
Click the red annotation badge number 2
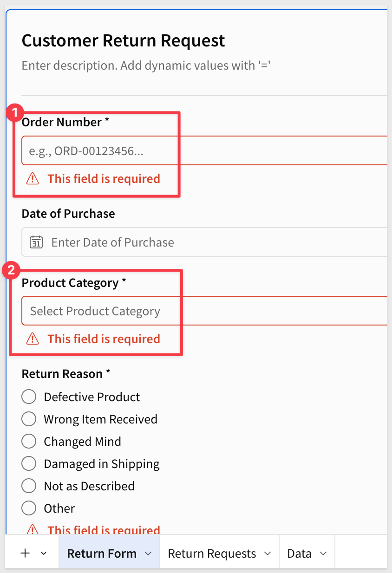12,271
